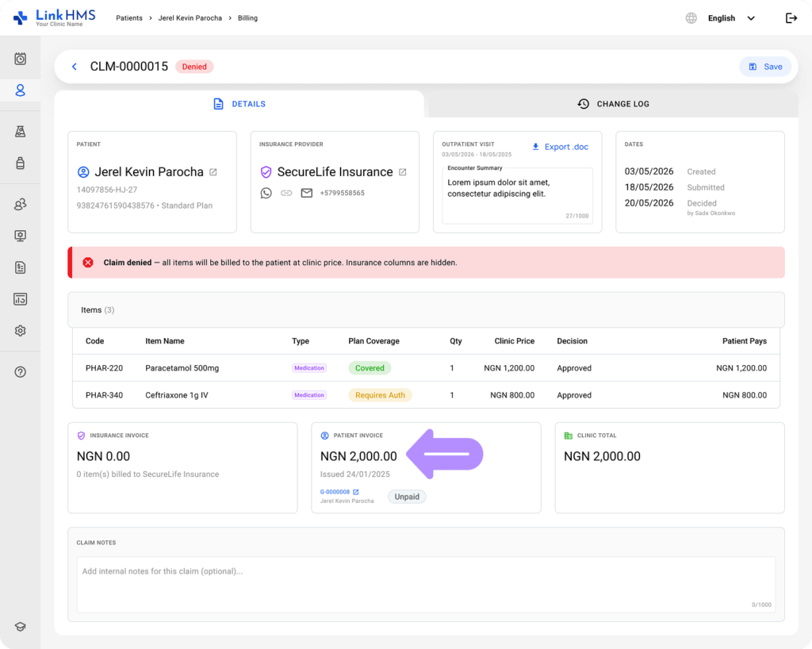Click the Covered coverage badge
Viewport: 812px width, 649px height.
[370, 368]
